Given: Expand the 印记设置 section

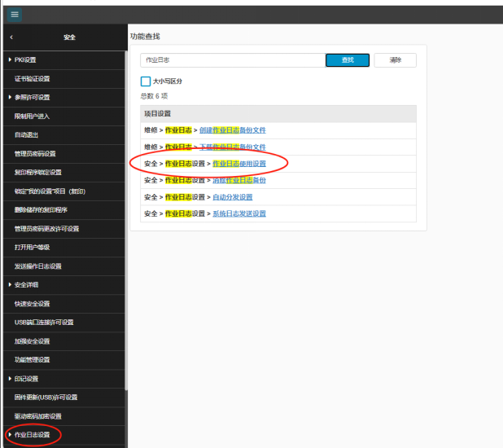Looking at the screenshot, I should click(26, 379).
